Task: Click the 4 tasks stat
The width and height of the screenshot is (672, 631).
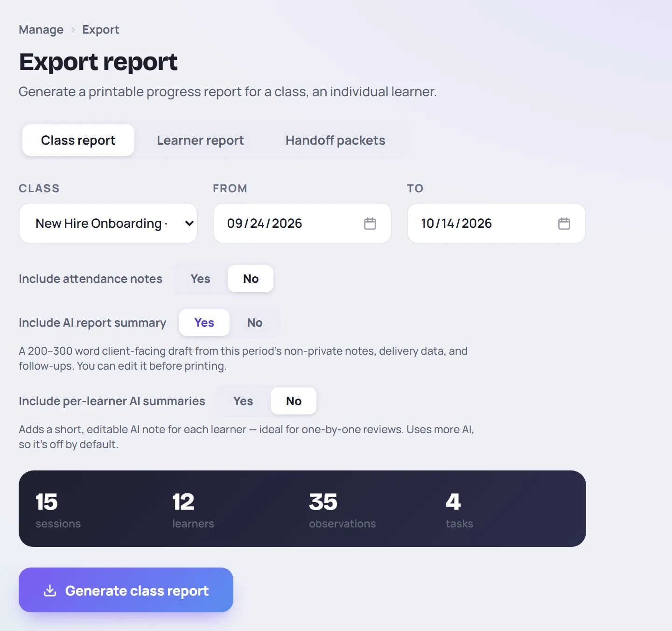Action: pos(459,510)
